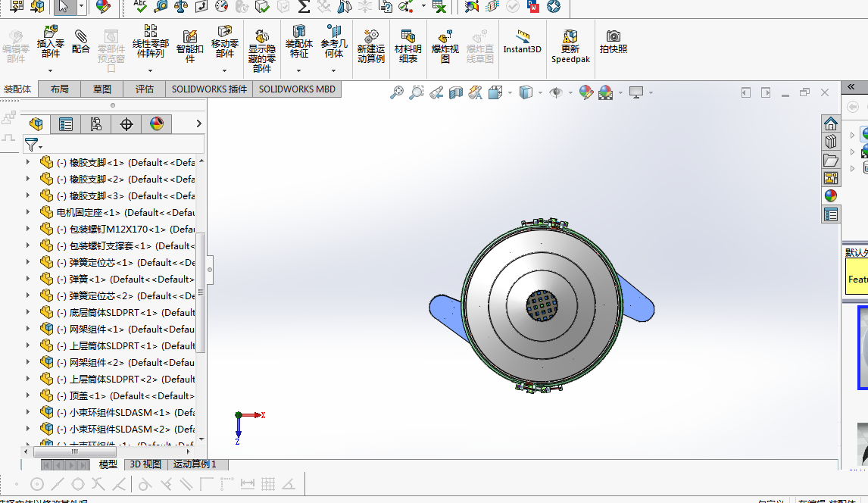Open Display Style cube dropdown
Viewport: 868px width, 503px height.
point(540,93)
